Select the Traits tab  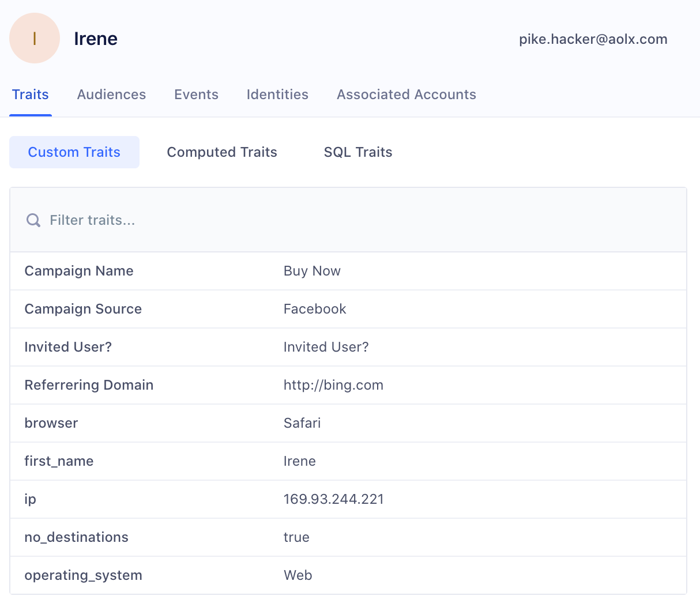[x=31, y=95]
